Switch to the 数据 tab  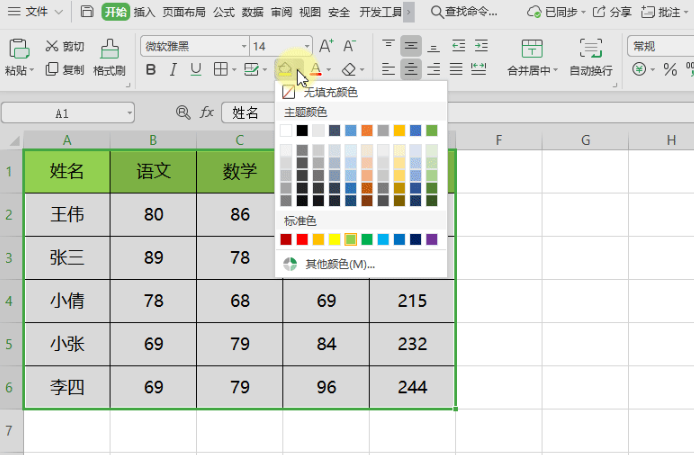click(253, 12)
